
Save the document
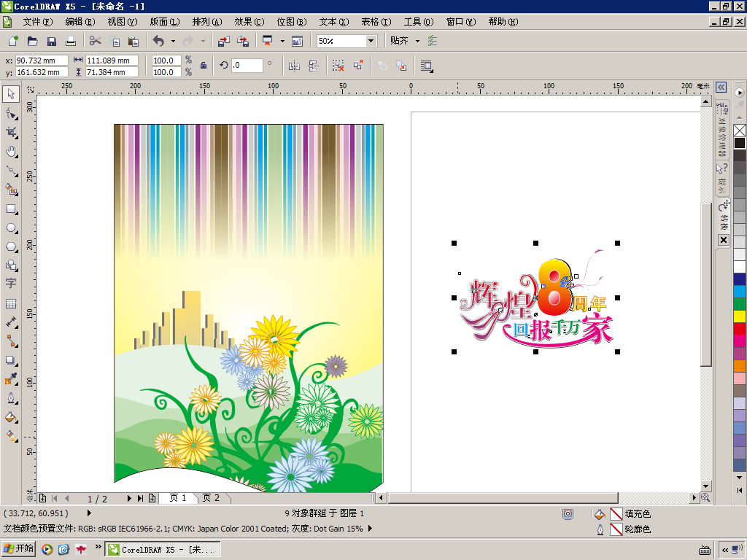52,41
